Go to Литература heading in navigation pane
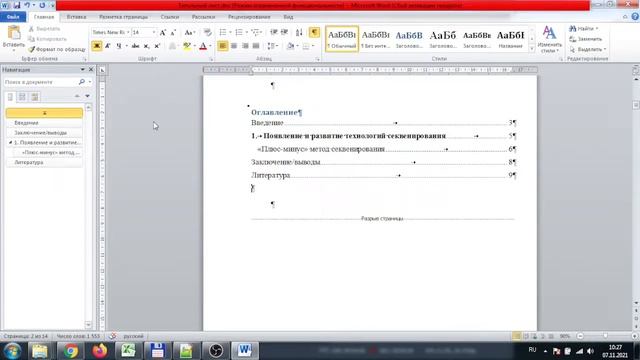Image resolution: width=640 pixels, height=360 pixels. (44, 162)
